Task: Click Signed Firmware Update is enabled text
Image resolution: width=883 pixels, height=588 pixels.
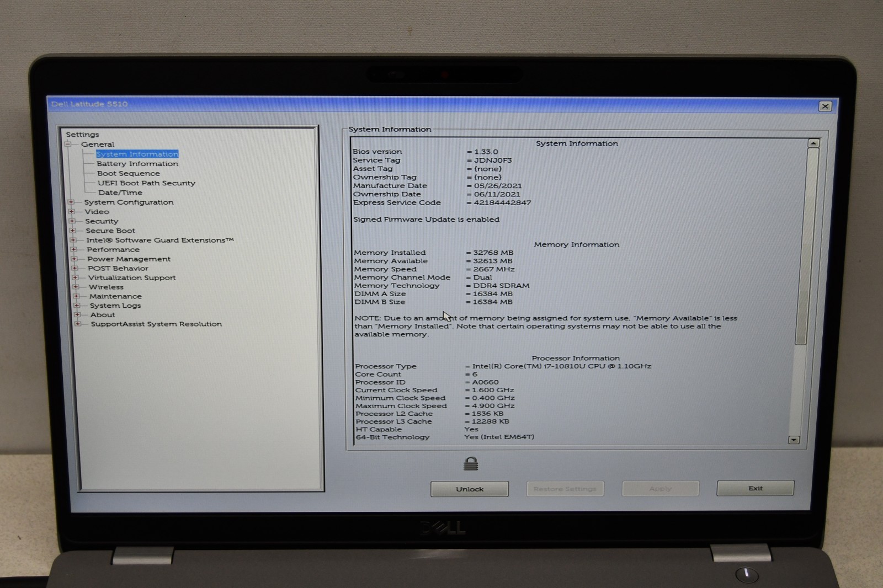Action: click(426, 220)
